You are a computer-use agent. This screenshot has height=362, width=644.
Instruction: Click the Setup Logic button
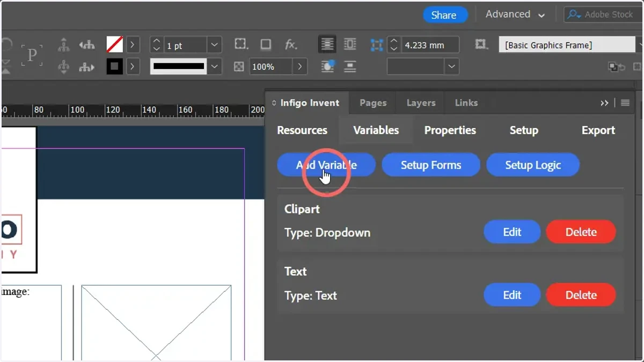click(x=533, y=165)
